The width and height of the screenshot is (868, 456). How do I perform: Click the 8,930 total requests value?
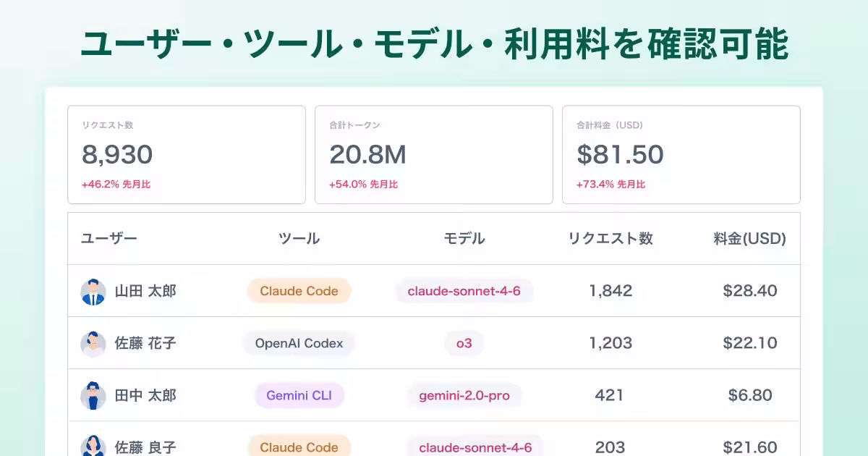[x=117, y=154]
